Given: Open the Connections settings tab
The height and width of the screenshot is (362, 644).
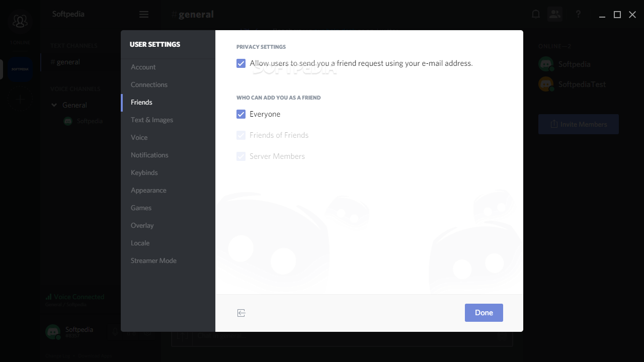Looking at the screenshot, I should pos(168,84).
